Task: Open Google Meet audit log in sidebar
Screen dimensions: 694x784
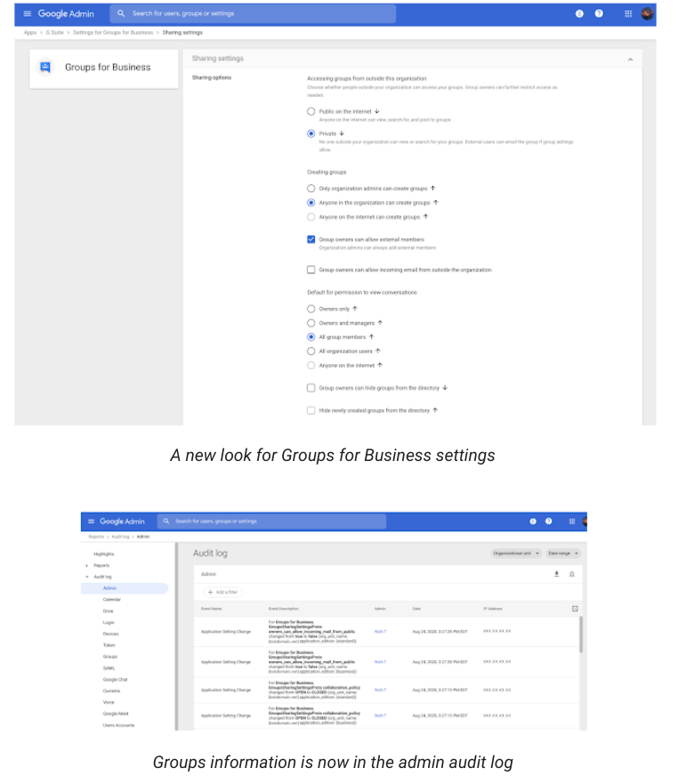Action: click(x=116, y=714)
